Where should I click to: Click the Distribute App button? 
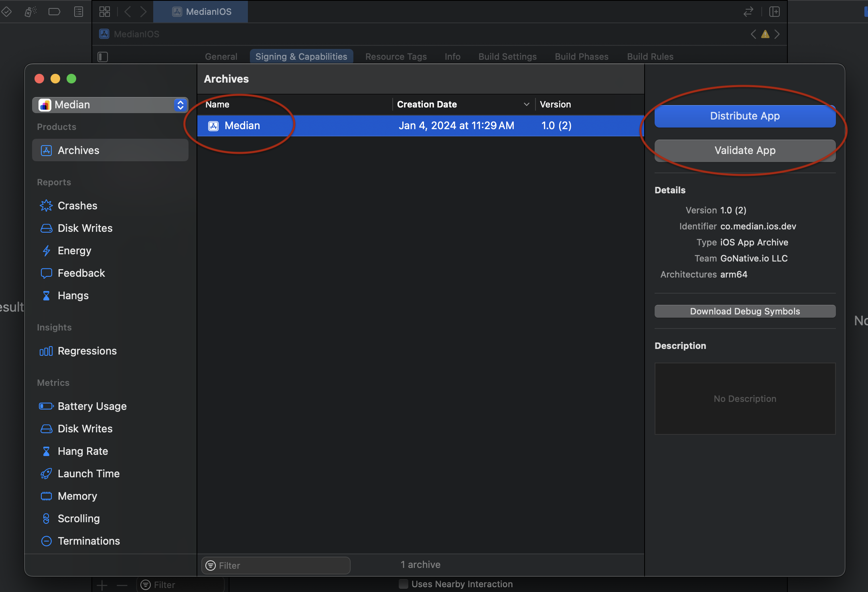(745, 116)
